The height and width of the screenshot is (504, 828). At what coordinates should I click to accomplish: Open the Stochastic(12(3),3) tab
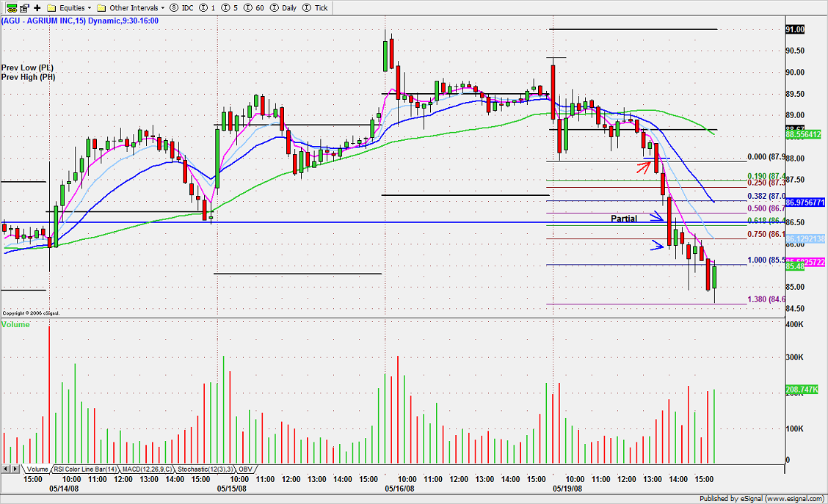[x=205, y=470]
